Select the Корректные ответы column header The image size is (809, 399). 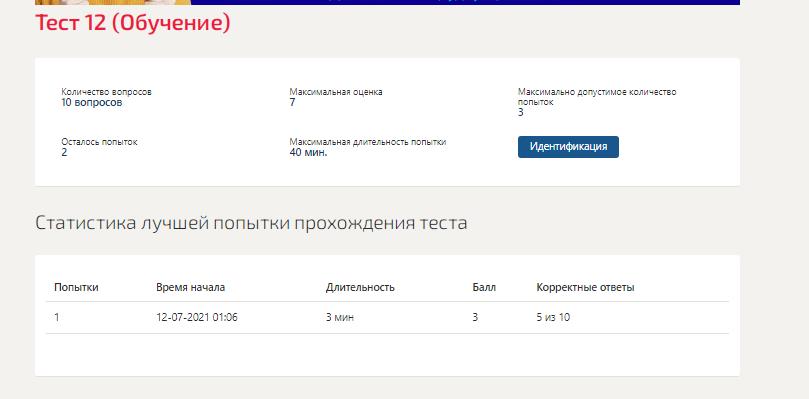[x=586, y=288]
